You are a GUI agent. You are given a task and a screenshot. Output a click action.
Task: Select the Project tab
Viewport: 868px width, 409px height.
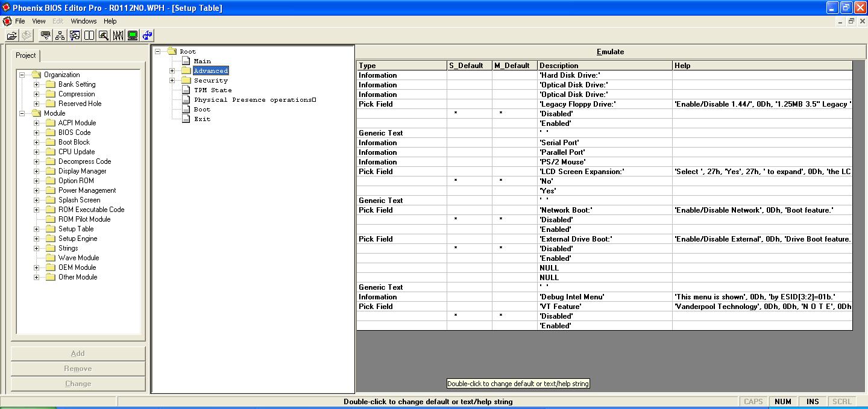[26, 55]
